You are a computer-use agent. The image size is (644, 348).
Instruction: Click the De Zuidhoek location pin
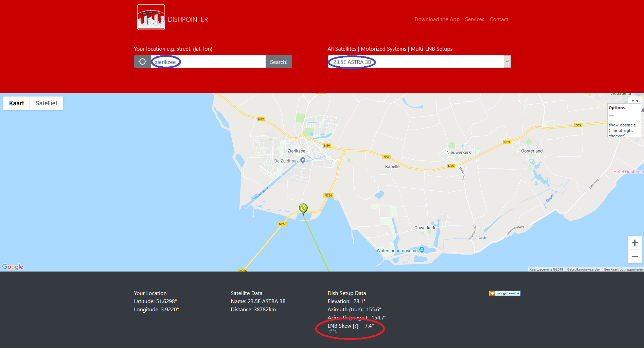303,160
